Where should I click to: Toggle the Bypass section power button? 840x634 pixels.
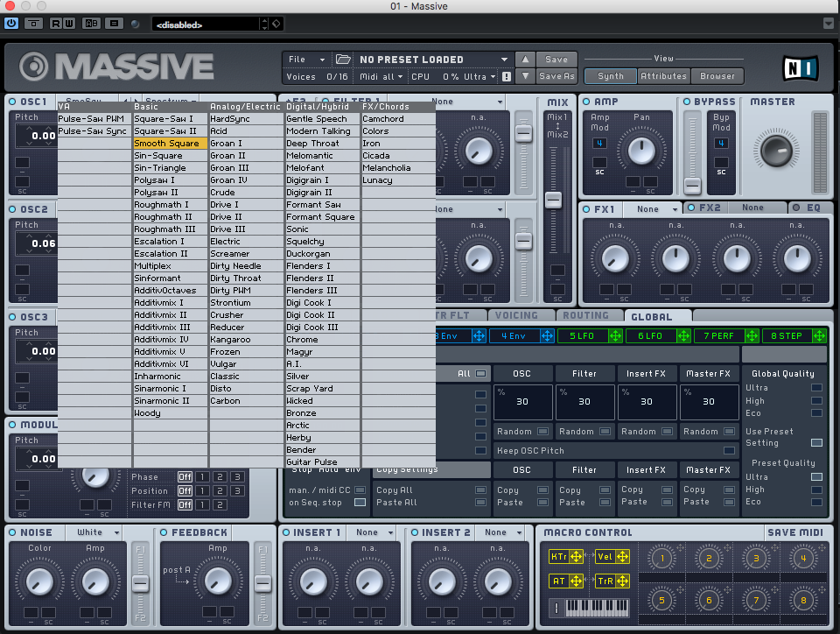click(687, 102)
